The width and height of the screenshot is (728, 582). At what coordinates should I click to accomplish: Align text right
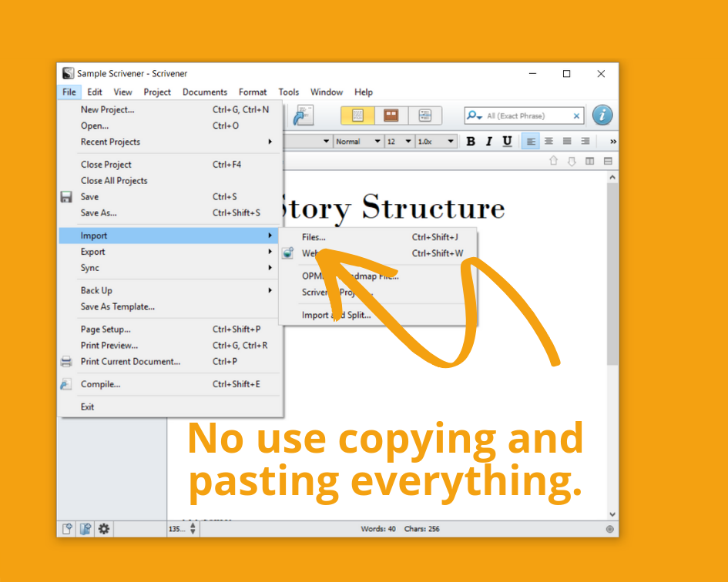point(585,141)
